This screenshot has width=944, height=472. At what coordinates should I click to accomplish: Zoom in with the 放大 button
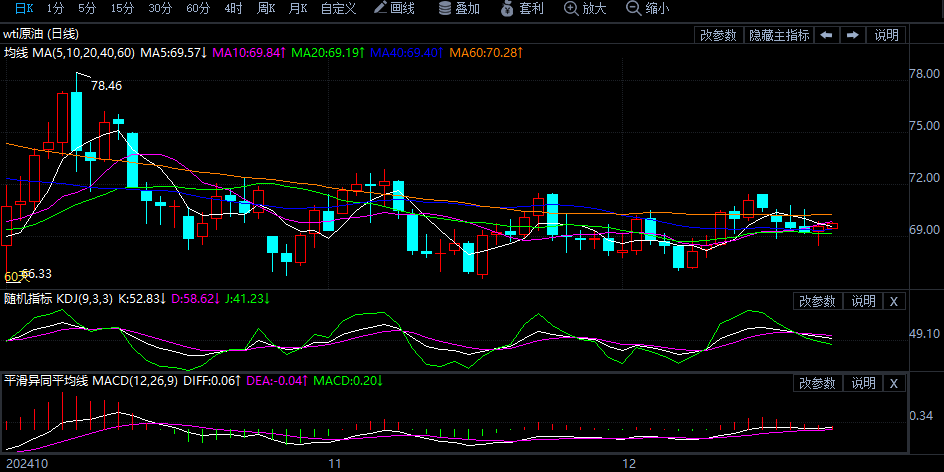585,9
